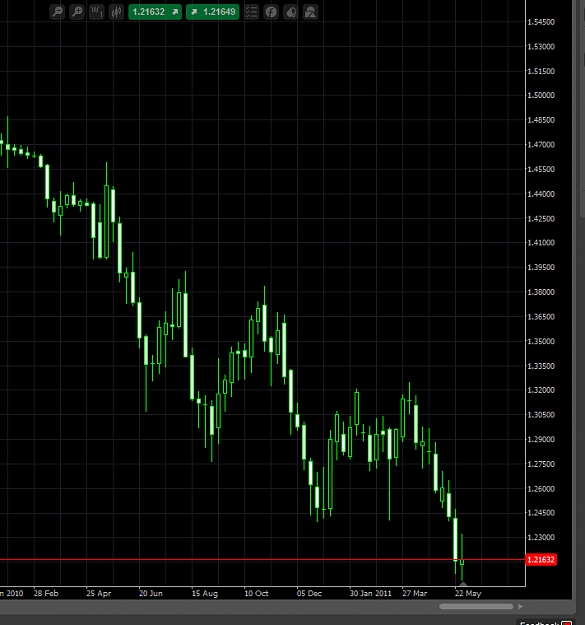Click the 1.54500 price axis label
The width and height of the screenshot is (585, 625).
coord(541,22)
